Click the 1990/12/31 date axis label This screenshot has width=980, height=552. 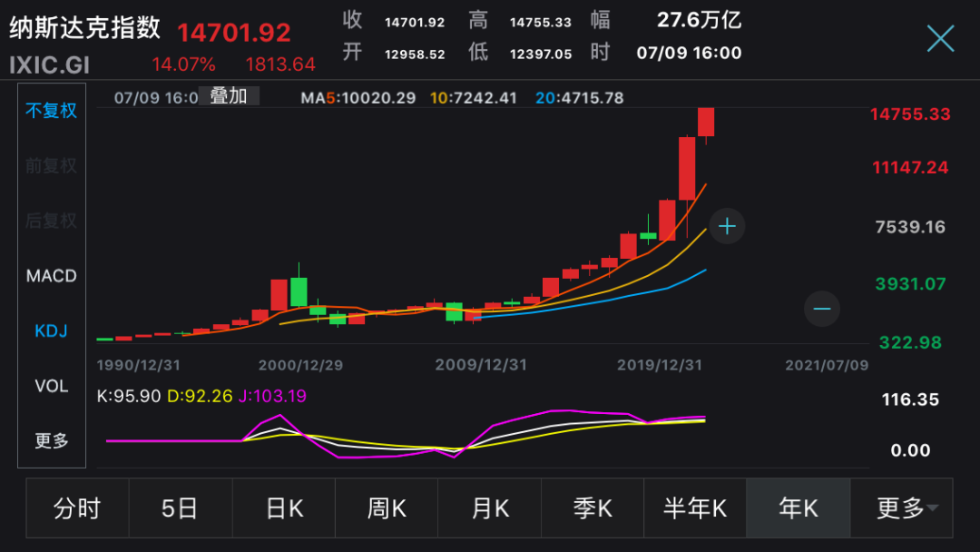139,365
